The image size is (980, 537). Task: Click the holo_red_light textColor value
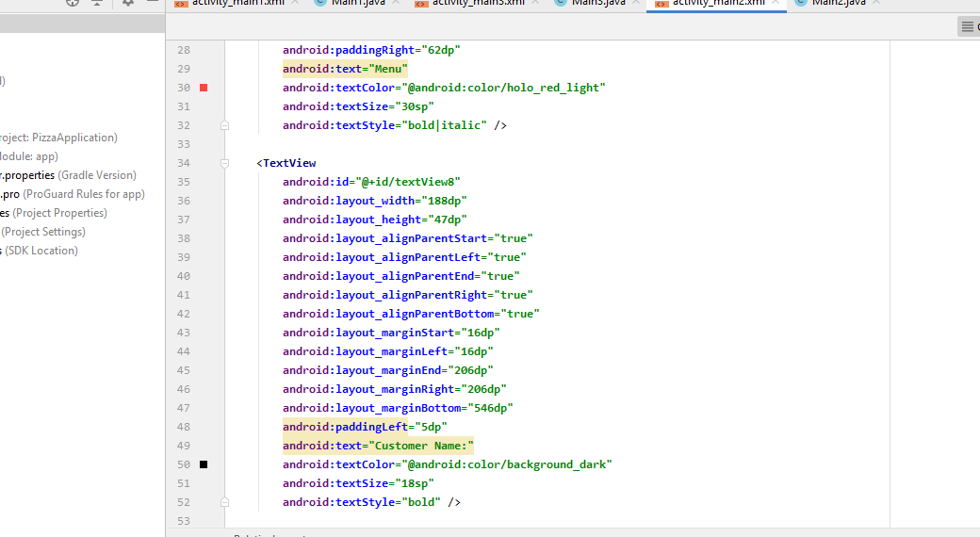pyautogui.click(x=503, y=88)
